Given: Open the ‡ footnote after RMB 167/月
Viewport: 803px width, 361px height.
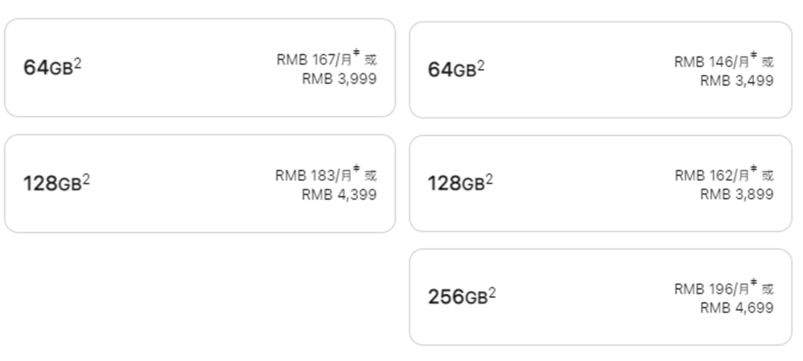Looking at the screenshot, I should pyautogui.click(x=356, y=53).
